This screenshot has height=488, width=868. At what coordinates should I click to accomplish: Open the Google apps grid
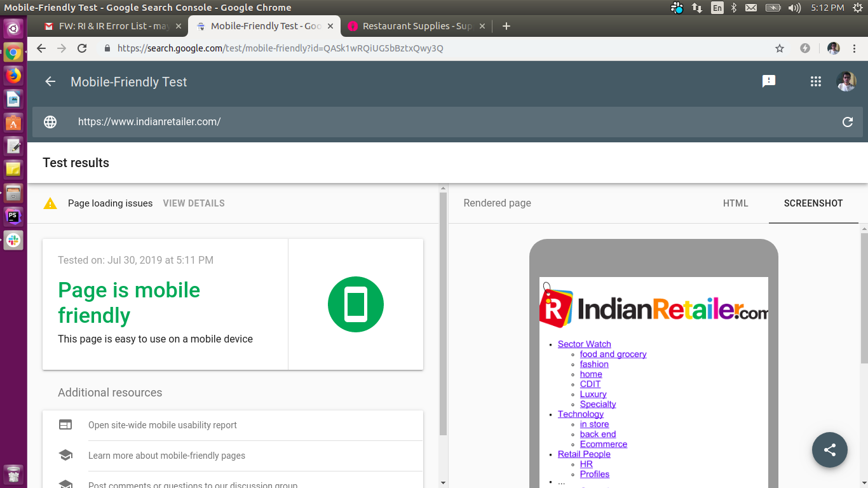(816, 81)
